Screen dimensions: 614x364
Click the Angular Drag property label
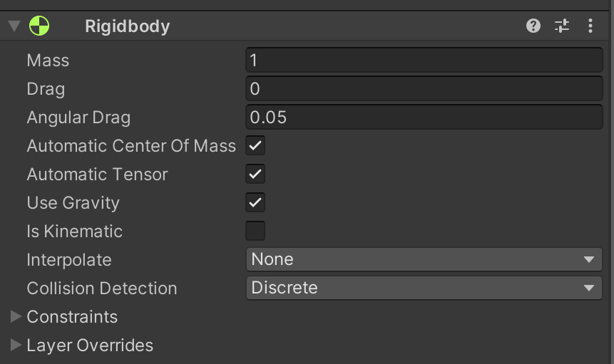tap(78, 118)
